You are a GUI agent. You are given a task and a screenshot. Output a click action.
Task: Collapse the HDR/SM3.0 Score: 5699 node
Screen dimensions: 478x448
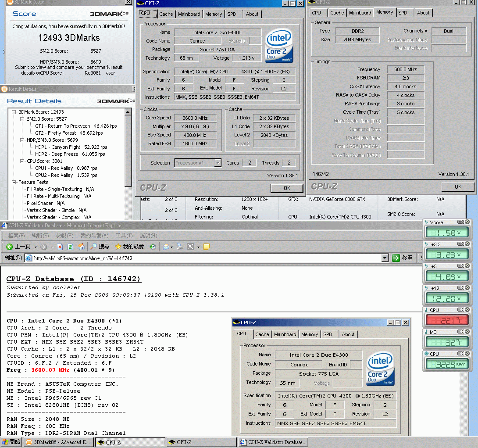tap(22, 140)
